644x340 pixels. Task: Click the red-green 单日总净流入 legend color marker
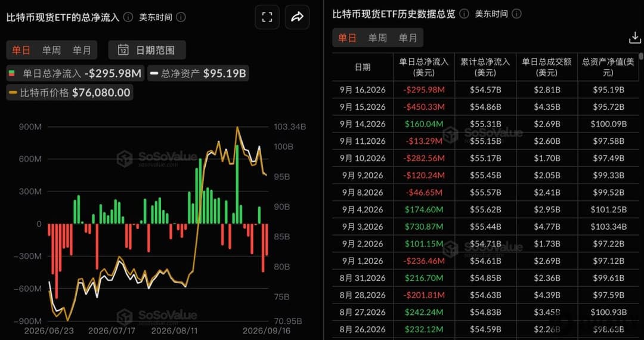click(12, 74)
